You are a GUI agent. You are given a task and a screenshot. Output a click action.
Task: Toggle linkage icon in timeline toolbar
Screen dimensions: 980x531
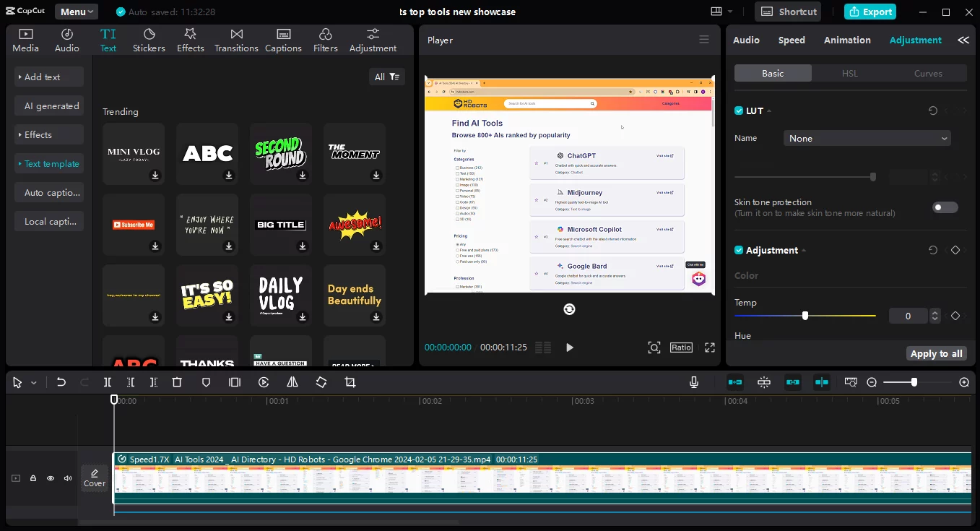coord(793,382)
